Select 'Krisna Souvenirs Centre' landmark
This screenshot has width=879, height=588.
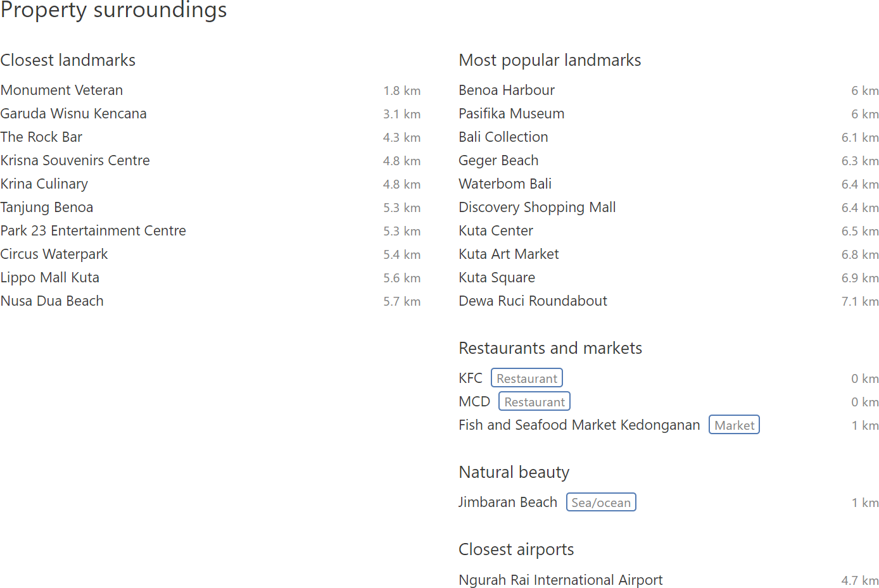75,161
